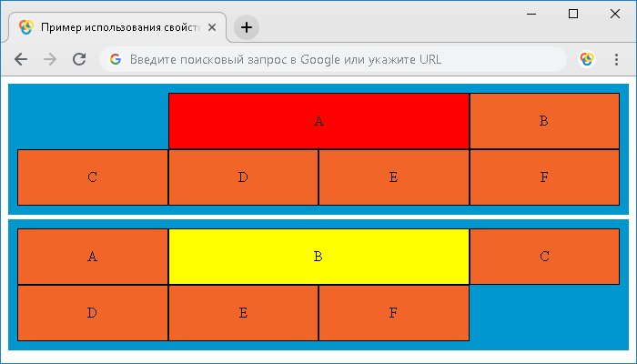Close the Пример использования tab

pos(212,27)
